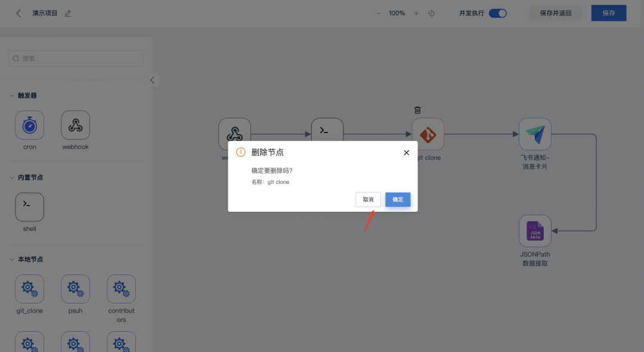Focus the 搜索 input field
This screenshot has width=644, height=352.
point(76,58)
